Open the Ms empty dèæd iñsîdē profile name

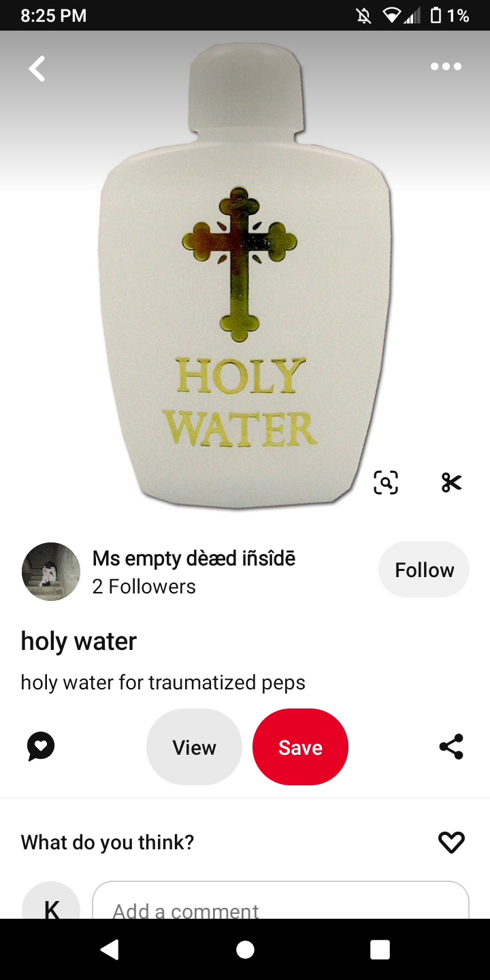point(194,559)
